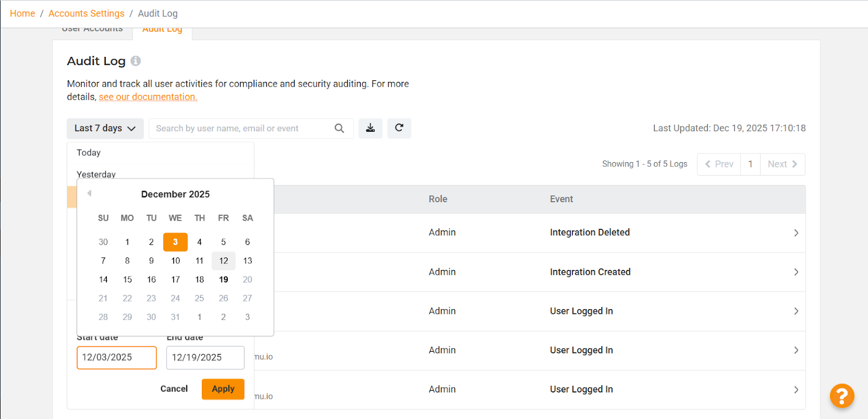Viewport: 868px width, 419px height.
Task: Click the Start date input field
Action: (117, 358)
